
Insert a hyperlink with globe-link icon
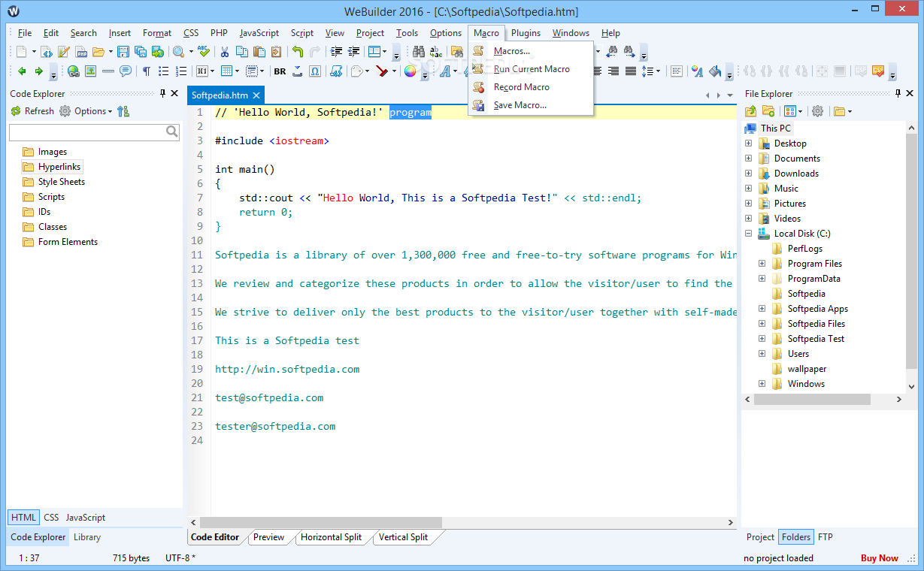73,71
